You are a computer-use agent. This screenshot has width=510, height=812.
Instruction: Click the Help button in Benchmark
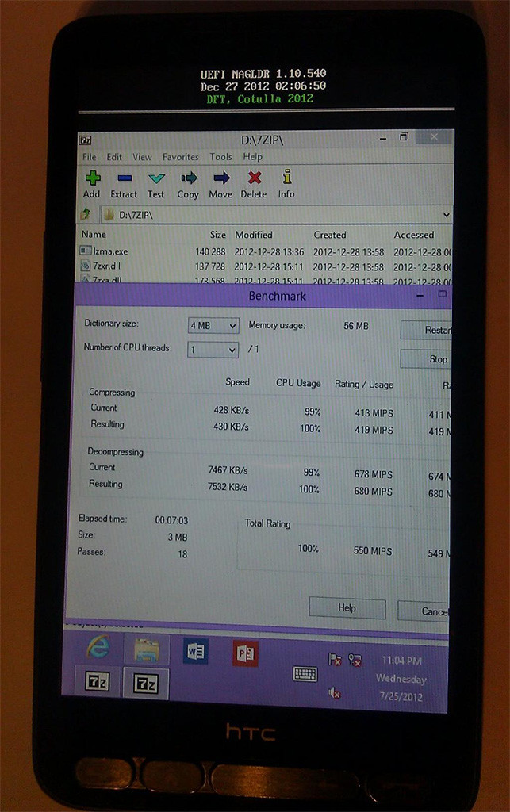(347, 607)
